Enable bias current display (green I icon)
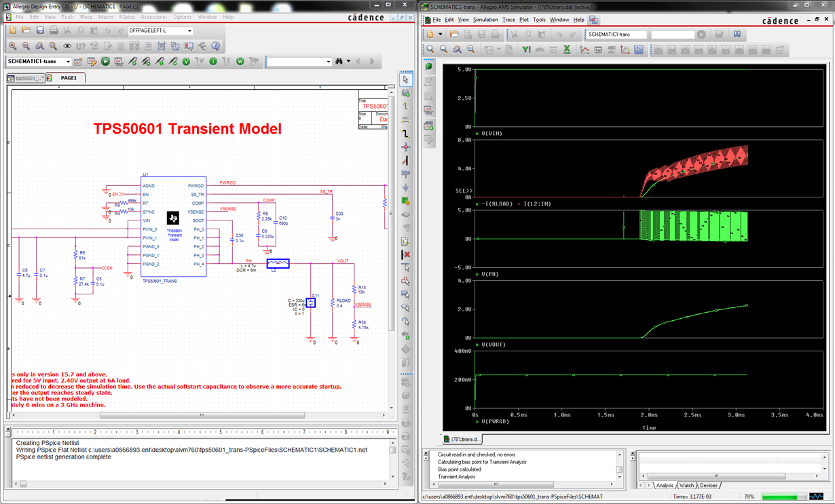Viewport: 835px width, 504px height. [x=213, y=62]
